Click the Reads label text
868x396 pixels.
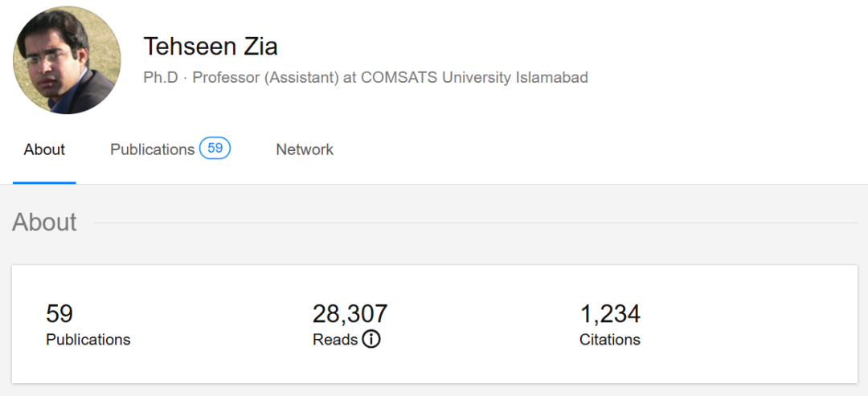(x=335, y=340)
